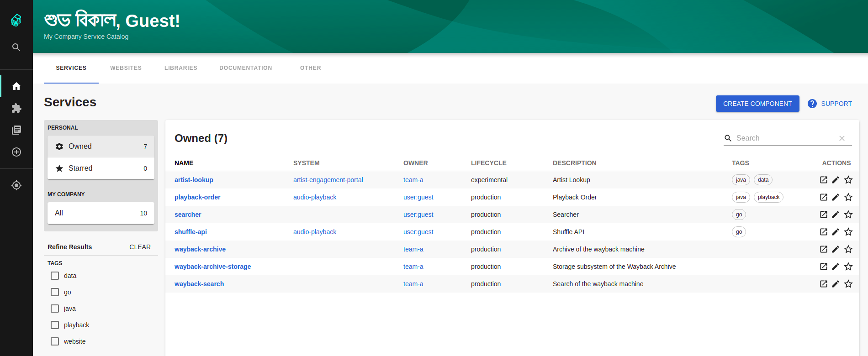Open the user:guest owner of searcher
This screenshot has width=868, height=356.
[418, 215]
